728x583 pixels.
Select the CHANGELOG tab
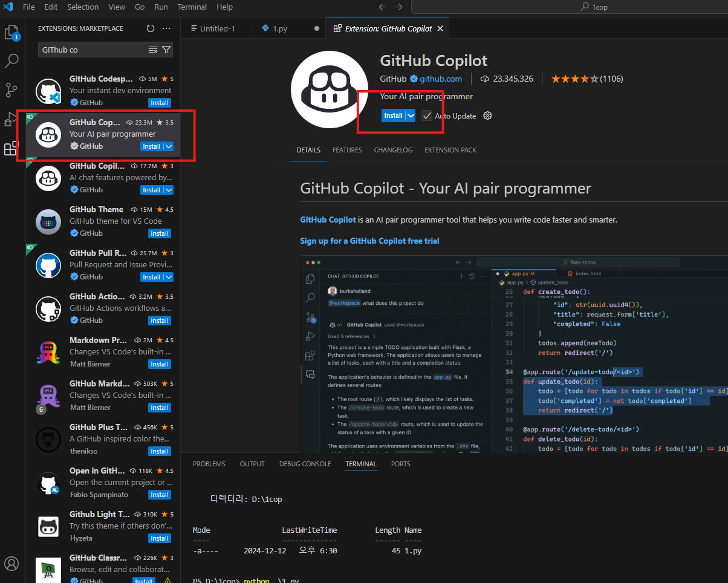pyautogui.click(x=393, y=150)
